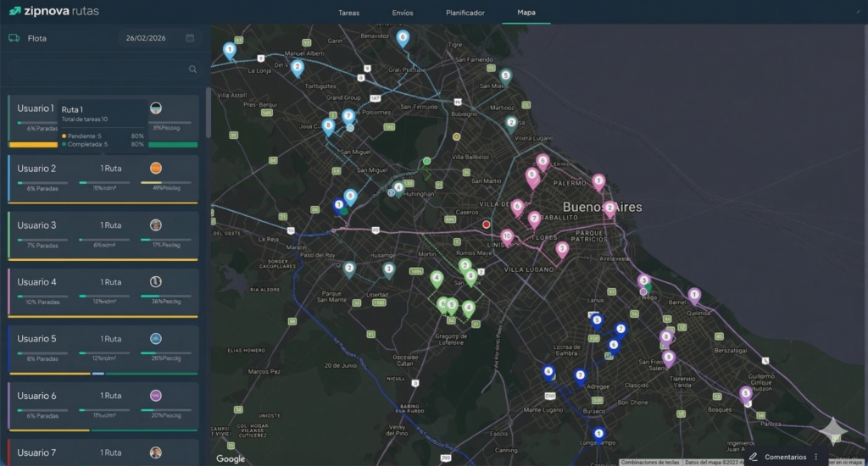Click the zipnova rutas logo
Image resolution: width=868 pixels, height=466 pixels.
(53, 11)
